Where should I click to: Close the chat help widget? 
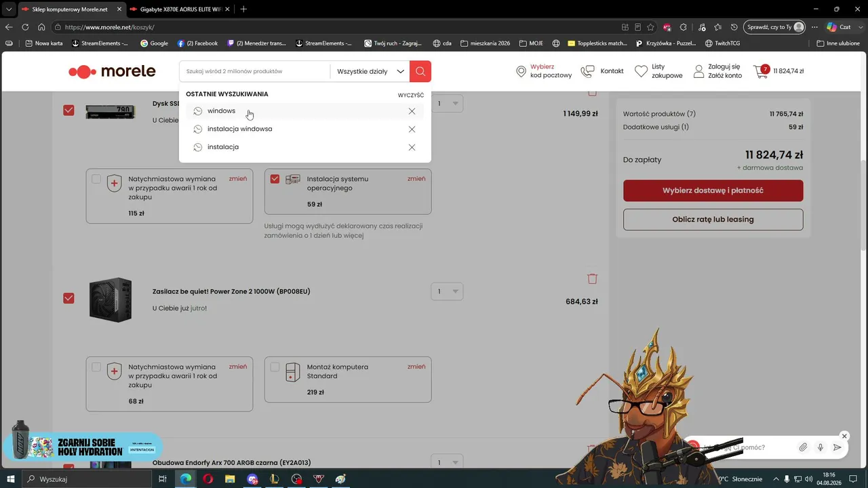844,436
